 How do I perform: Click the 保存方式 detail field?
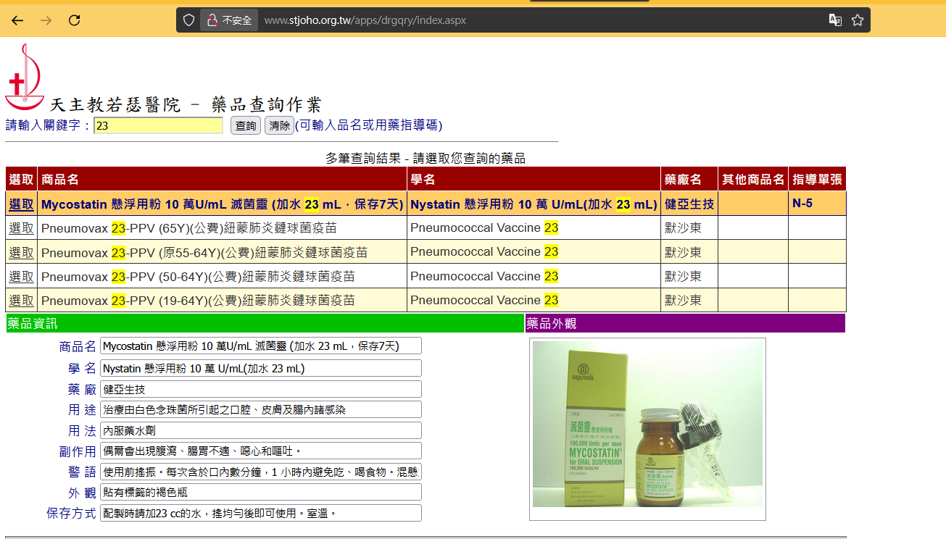tap(261, 513)
